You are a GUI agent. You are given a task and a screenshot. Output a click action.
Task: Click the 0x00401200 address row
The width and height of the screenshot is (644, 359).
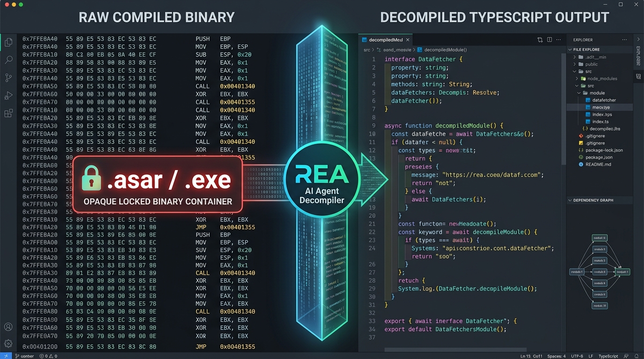pos(139,347)
